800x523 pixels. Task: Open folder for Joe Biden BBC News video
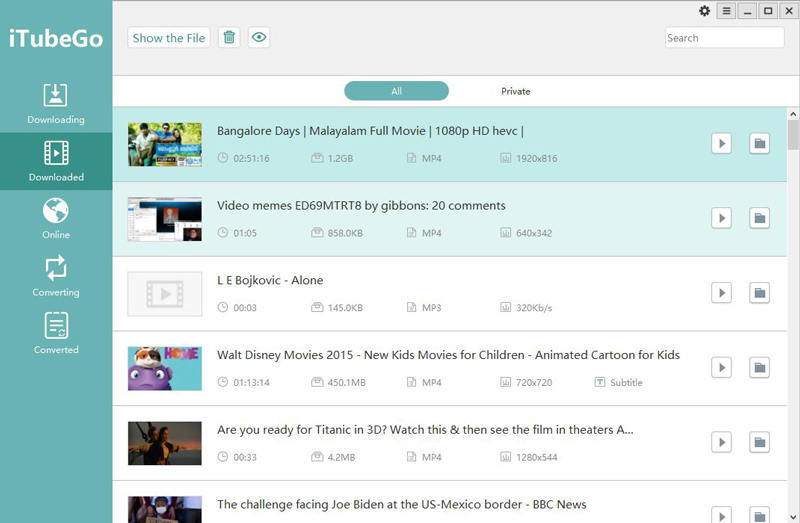pos(759,515)
